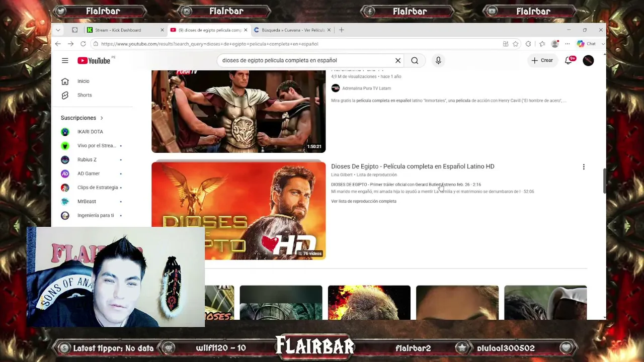Open the YouTube guide hamburger menu
The height and width of the screenshot is (362, 644).
(x=65, y=61)
